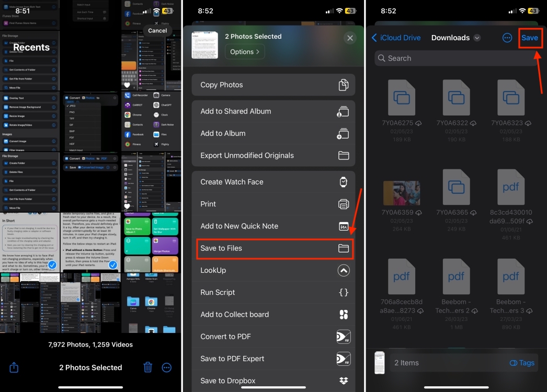The image size is (547, 392).
Task: Tap the LookUp chevron circle icon
Action: [344, 270]
